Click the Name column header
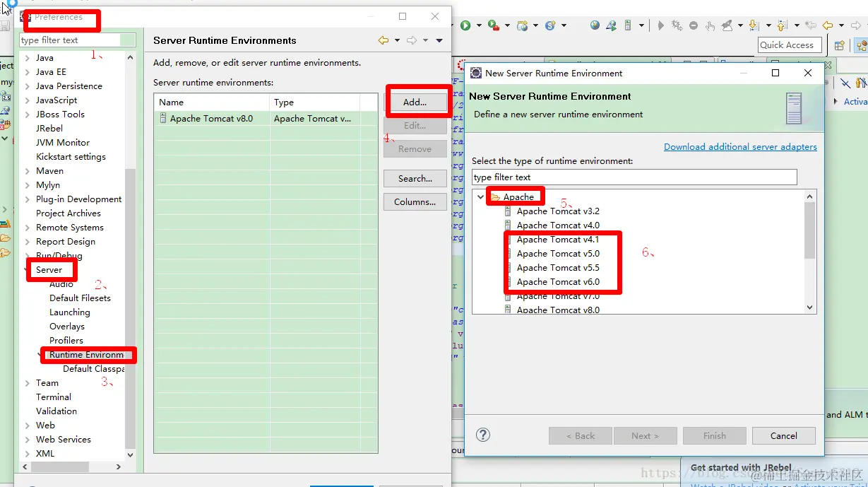The width and height of the screenshot is (868, 487). [212, 102]
